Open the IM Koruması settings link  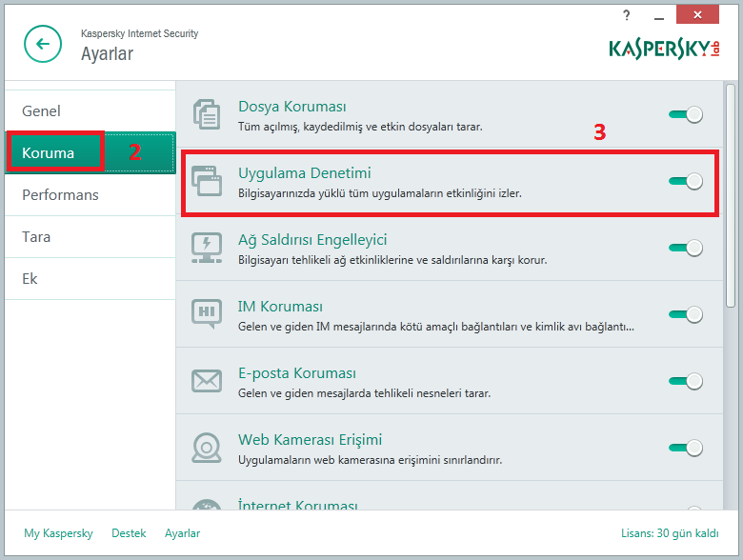[280, 307]
